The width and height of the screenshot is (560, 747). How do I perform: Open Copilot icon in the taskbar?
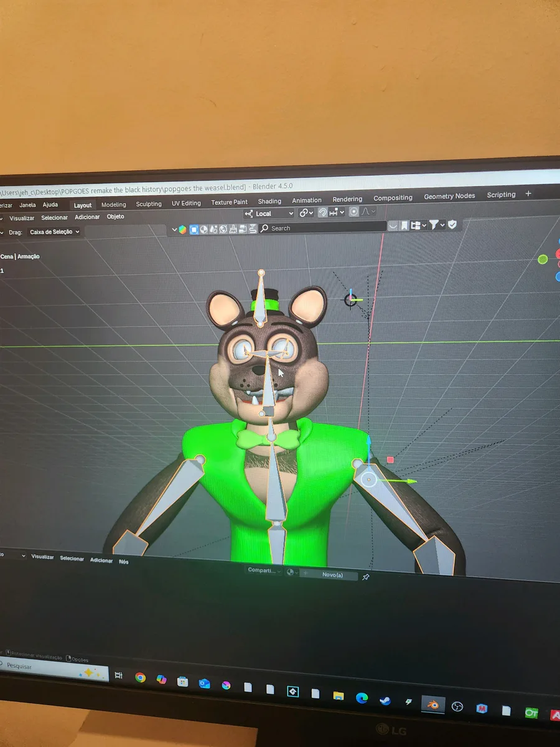(161, 679)
